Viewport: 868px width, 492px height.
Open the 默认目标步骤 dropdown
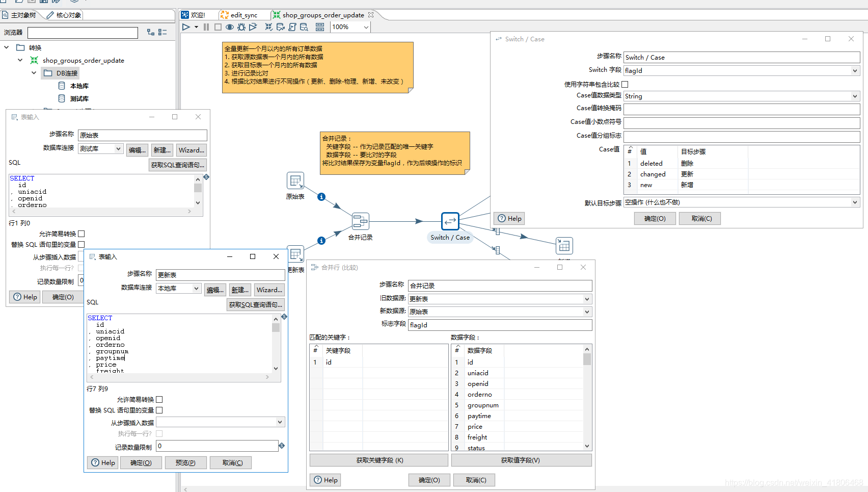coord(855,202)
